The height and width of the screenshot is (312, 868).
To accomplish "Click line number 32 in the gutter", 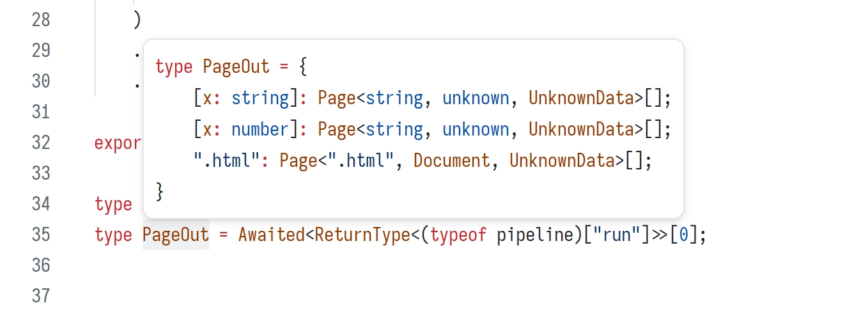I will pos(41,142).
